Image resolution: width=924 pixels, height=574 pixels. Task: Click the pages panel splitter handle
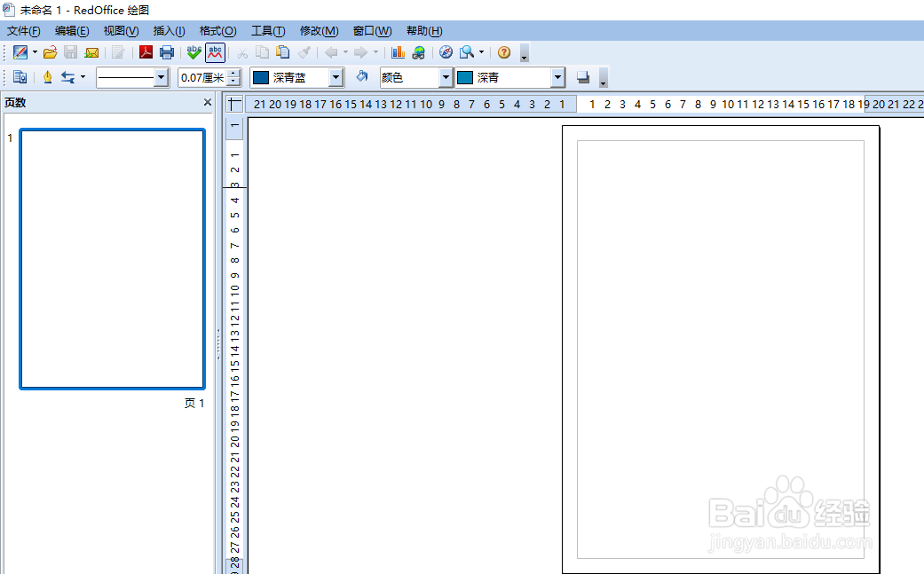click(218, 344)
